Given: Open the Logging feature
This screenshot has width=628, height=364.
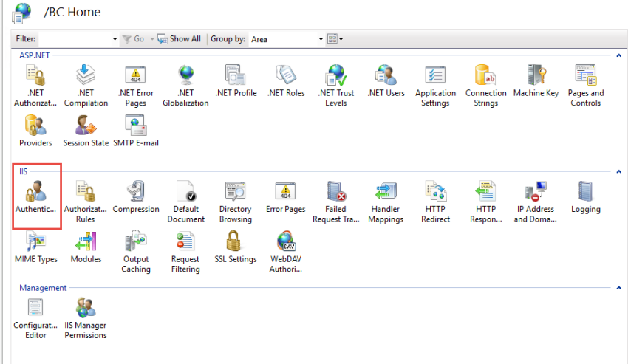Looking at the screenshot, I should tap(586, 197).
